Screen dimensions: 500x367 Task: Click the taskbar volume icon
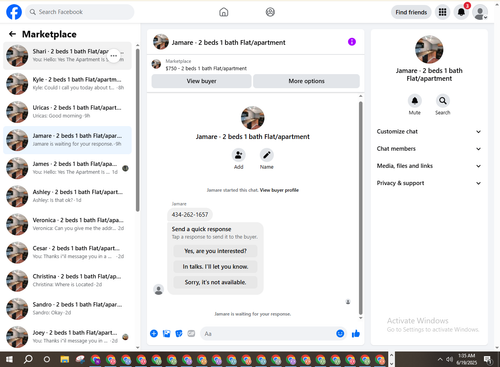pos(449,359)
